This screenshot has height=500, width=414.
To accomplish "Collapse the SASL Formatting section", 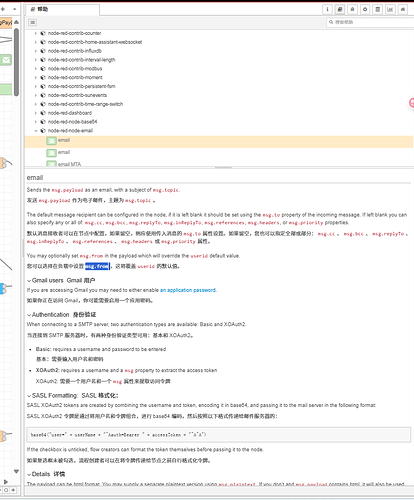I will 29,396.
